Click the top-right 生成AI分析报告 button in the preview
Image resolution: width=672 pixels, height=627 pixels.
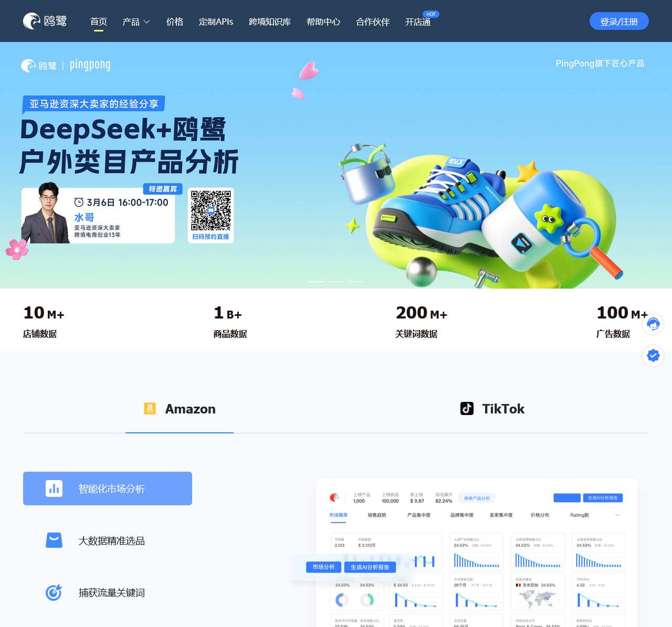(603, 498)
